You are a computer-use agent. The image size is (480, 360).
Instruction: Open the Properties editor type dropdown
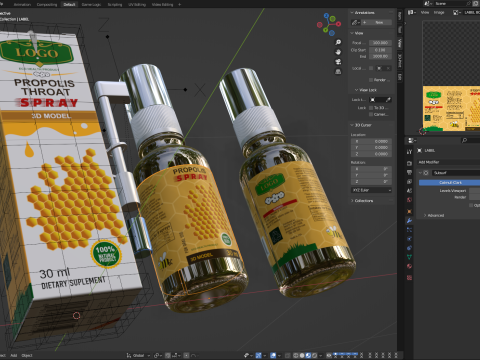click(x=412, y=140)
